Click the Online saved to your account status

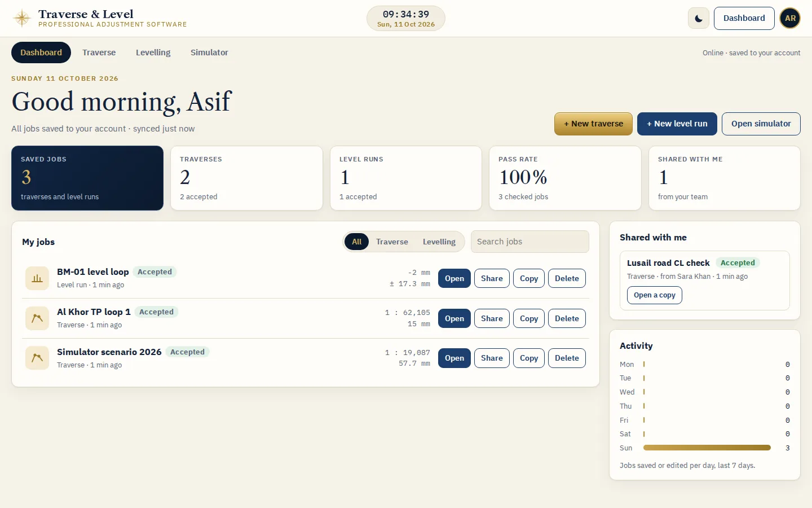pyautogui.click(x=751, y=53)
